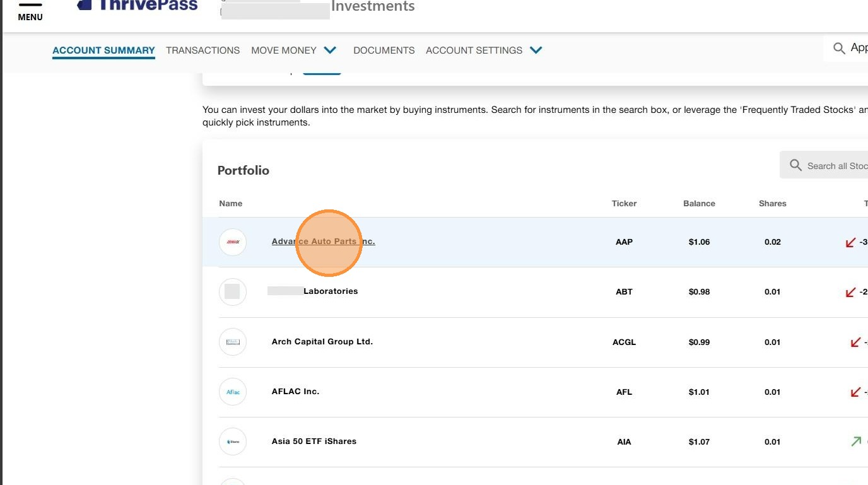Click the ThrivePass logo
868x485 pixels.
[138, 6]
